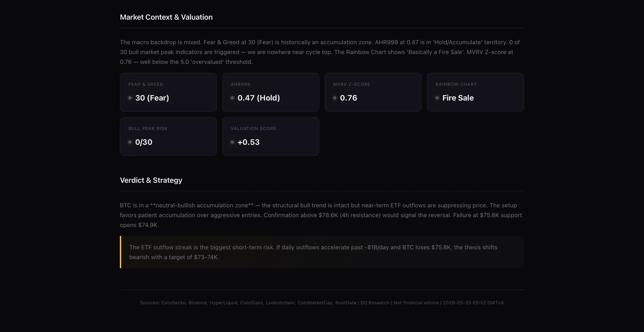Click the 0.47 (Hold) value text
The width and height of the screenshot is (644, 332).
pos(259,98)
